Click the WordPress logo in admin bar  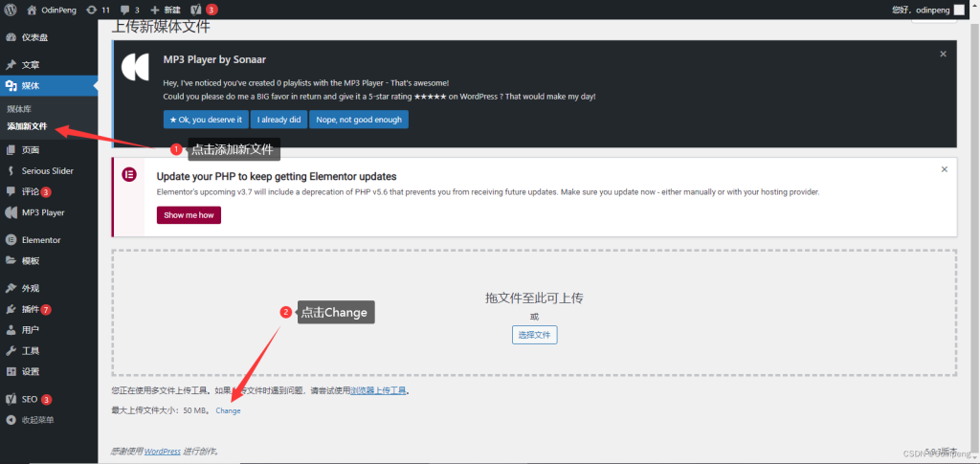tap(11, 10)
